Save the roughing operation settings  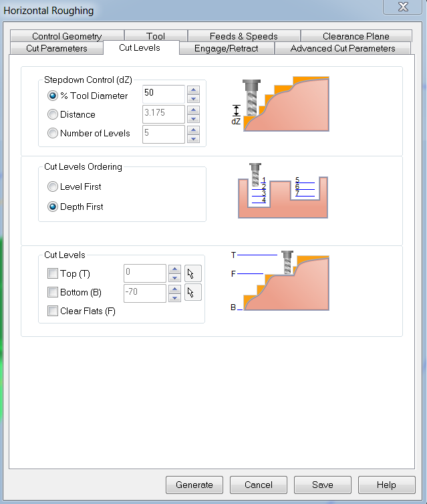[x=323, y=485]
